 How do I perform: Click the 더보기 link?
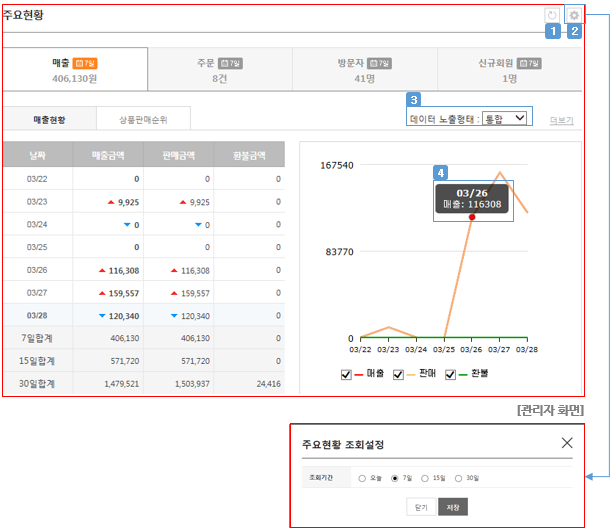[562, 120]
